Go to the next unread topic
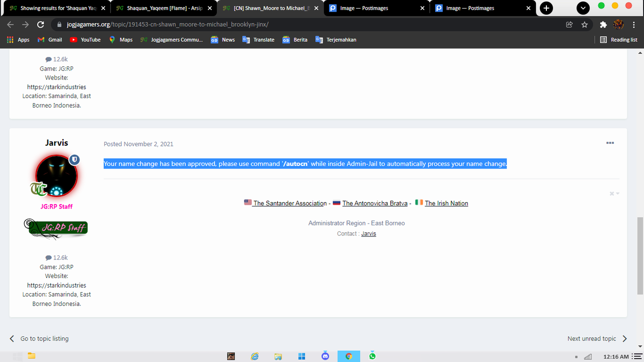 tap(597, 338)
